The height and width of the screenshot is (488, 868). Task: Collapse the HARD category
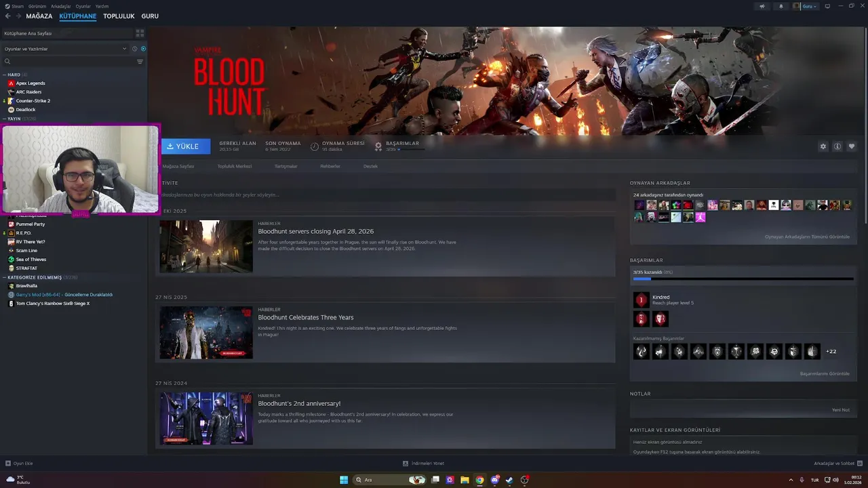click(x=14, y=75)
